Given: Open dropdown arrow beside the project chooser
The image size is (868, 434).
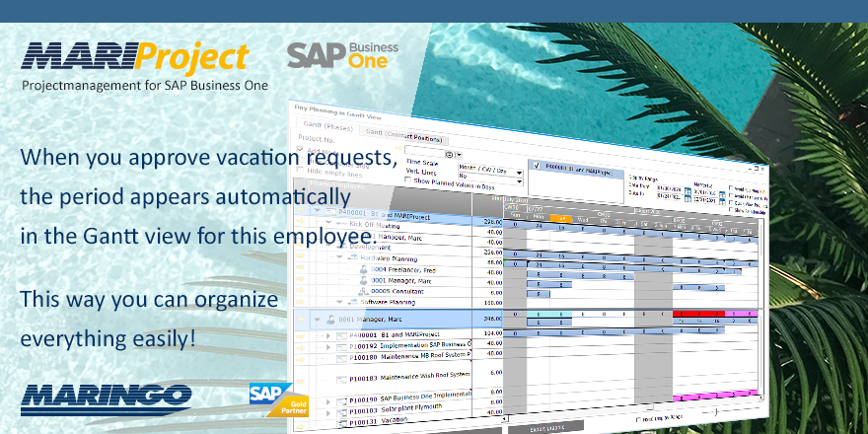Looking at the screenshot, I should tap(459, 157).
